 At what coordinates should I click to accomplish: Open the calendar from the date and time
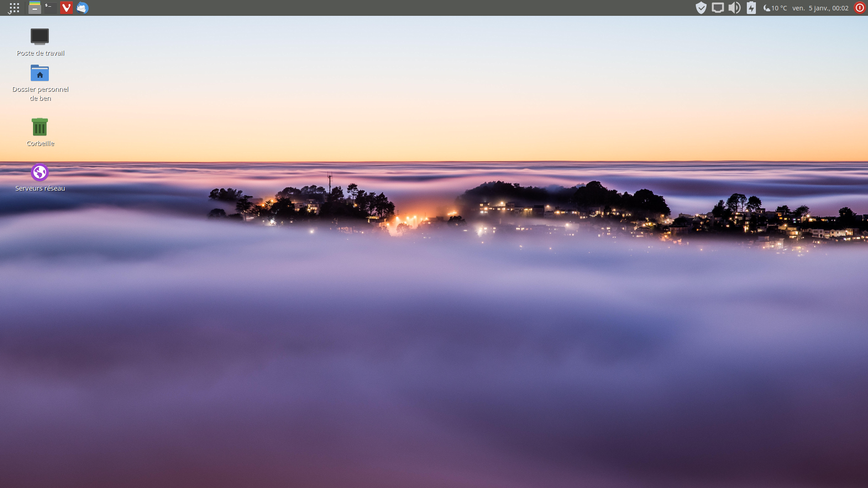click(820, 8)
